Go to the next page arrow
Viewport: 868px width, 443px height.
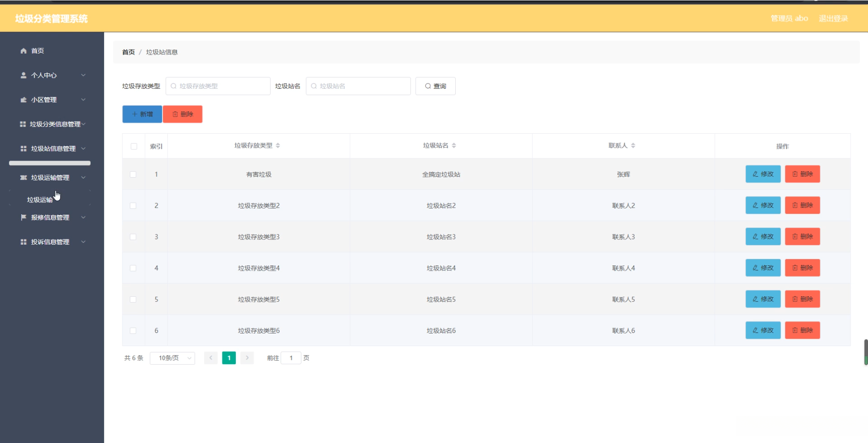pos(247,358)
